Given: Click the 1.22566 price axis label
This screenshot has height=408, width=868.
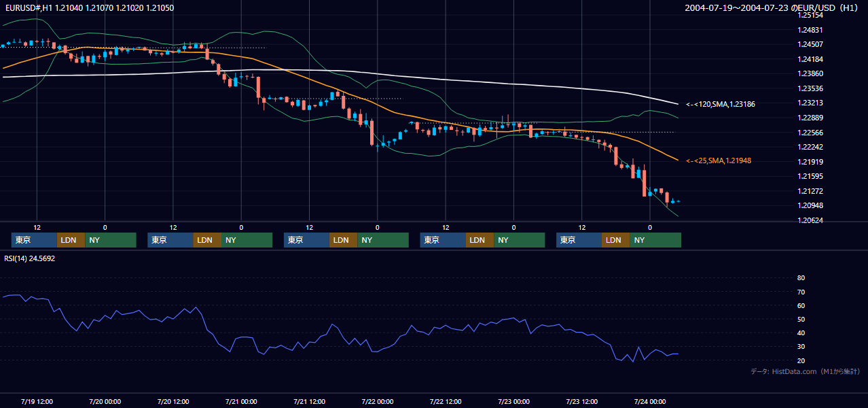Looking at the screenshot, I should coord(810,133).
